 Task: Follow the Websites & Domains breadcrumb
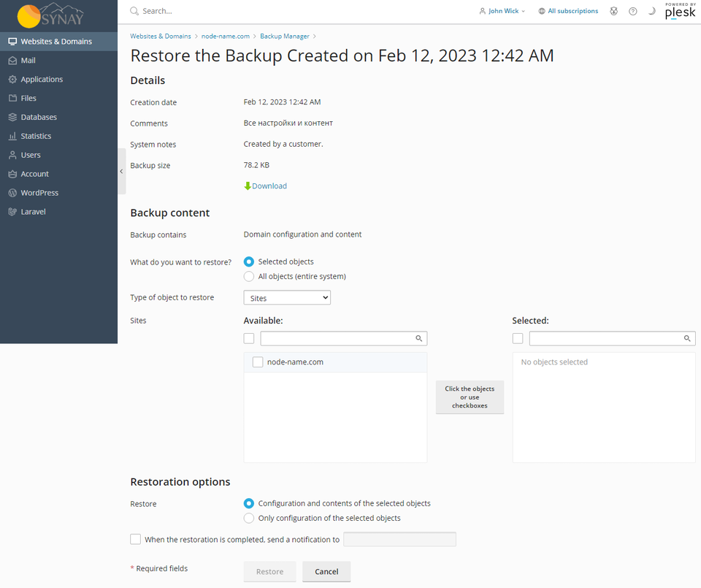[161, 37]
